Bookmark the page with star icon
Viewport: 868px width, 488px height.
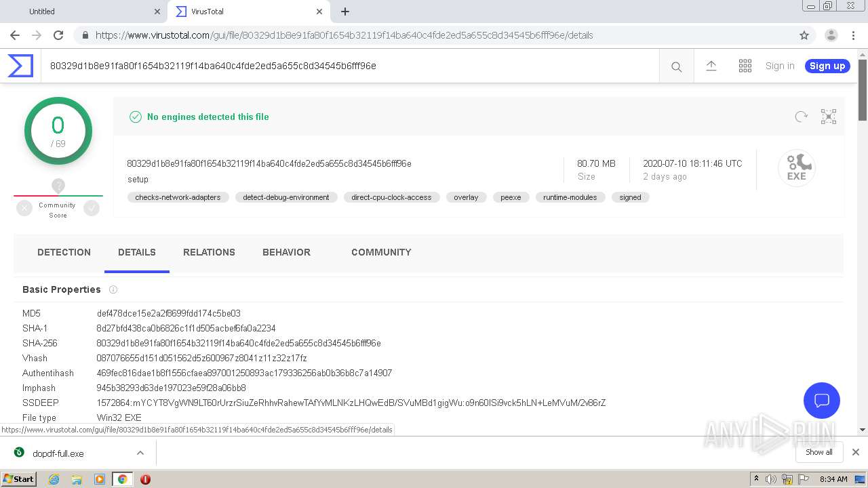pos(804,35)
